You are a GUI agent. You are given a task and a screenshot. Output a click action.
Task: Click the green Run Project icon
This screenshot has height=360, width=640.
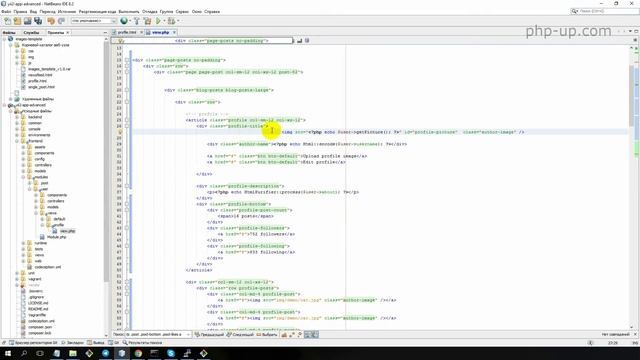(x=158, y=21)
